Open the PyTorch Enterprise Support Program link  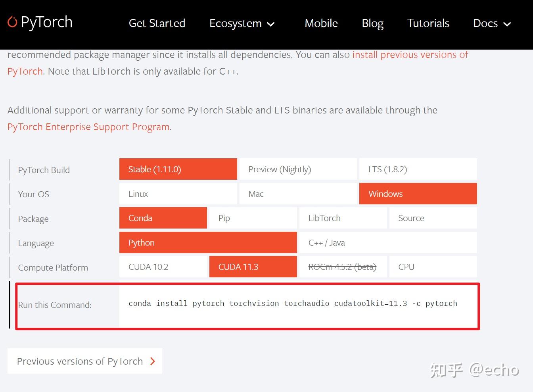pos(88,127)
